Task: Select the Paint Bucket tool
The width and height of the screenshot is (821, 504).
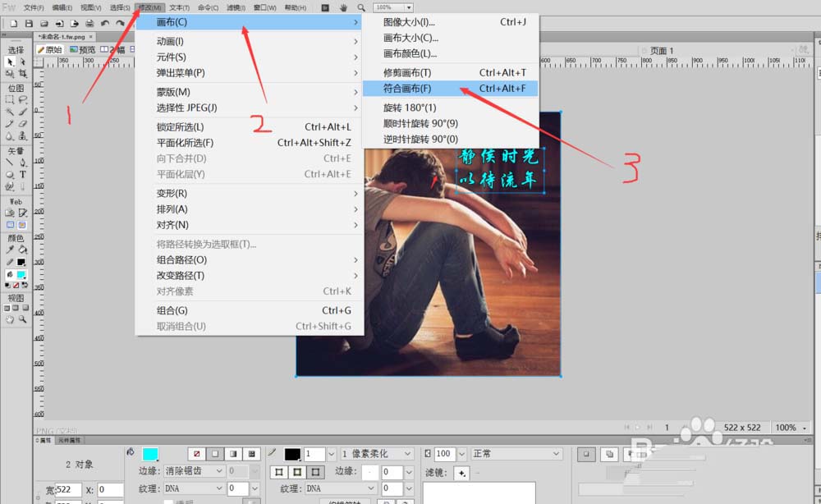Action: coord(22,250)
